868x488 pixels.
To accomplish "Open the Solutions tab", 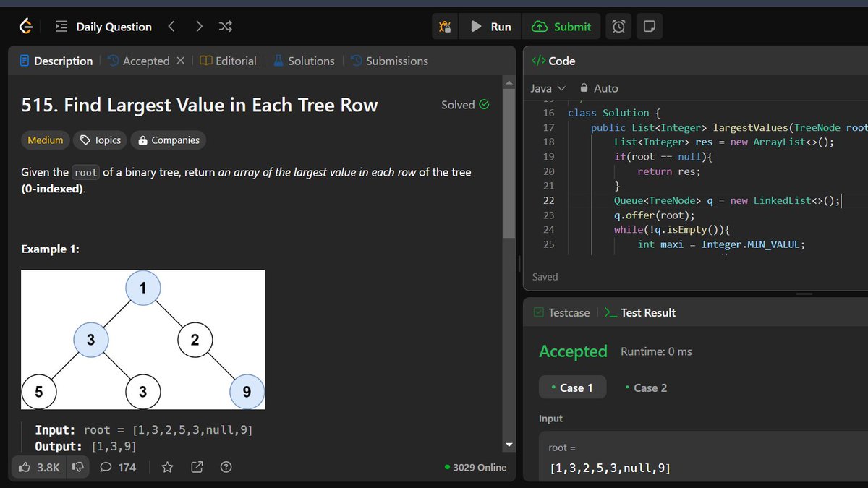I will [304, 61].
